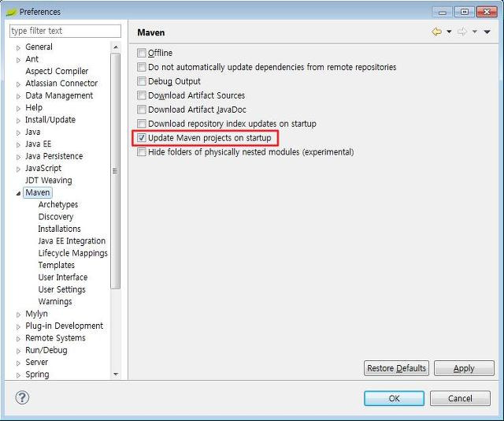Close the Preferences window

[487, 12]
